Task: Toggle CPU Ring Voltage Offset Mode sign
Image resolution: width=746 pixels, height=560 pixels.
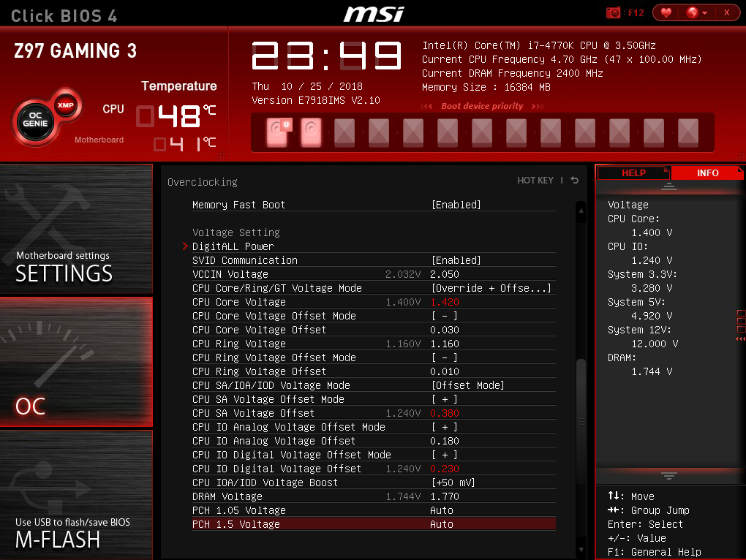Action: (x=445, y=357)
